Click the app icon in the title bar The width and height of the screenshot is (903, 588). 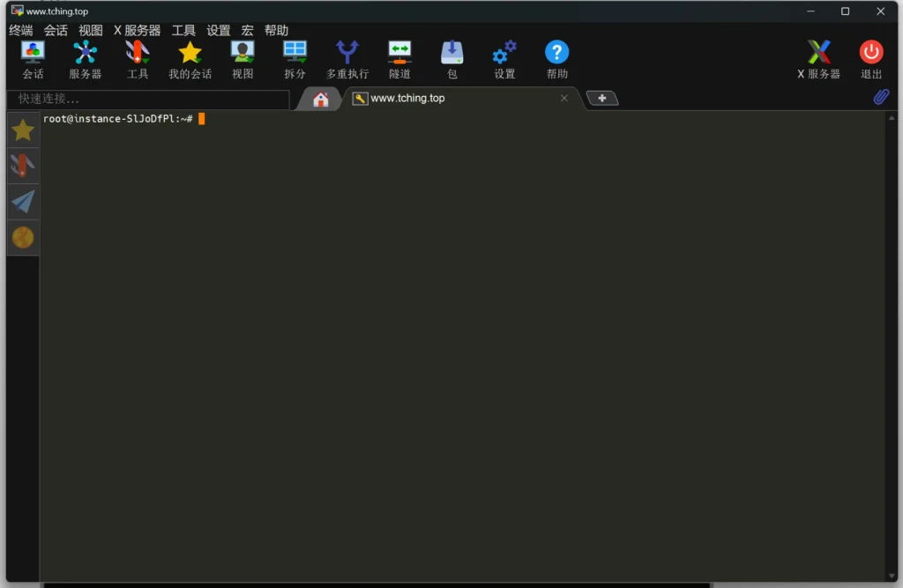point(17,11)
